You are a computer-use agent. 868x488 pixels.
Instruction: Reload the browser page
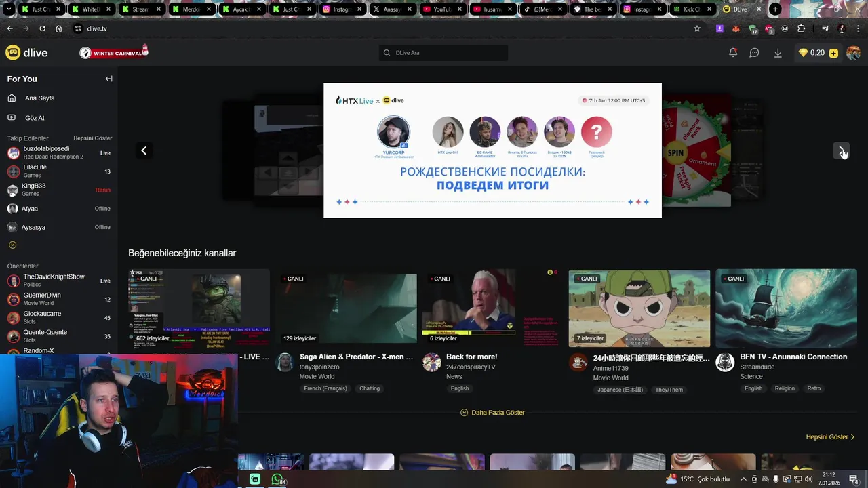tap(42, 28)
